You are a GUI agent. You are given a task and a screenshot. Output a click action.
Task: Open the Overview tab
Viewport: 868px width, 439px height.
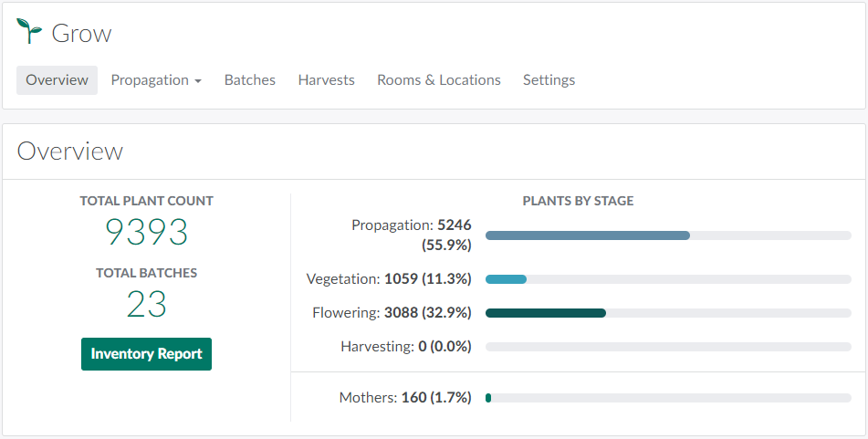[57, 80]
